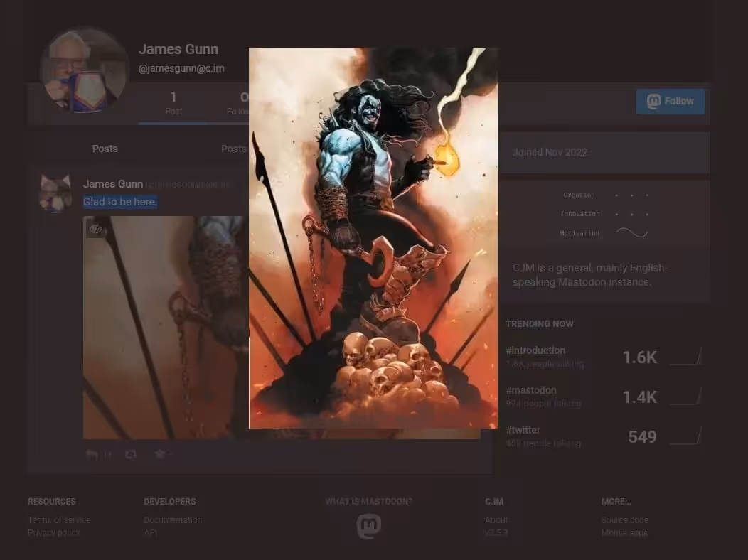748x560 pixels.
Task: Click James Gunn name on the post
Action: [113, 184]
